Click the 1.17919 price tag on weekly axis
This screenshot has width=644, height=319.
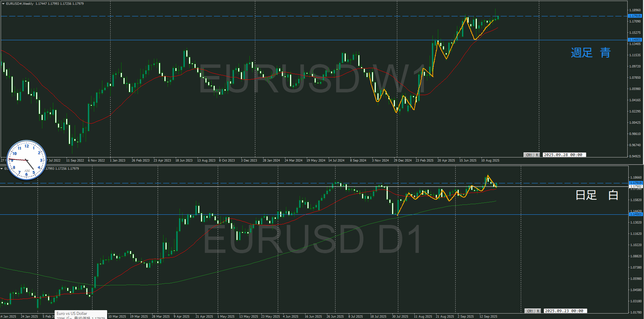tap(635, 16)
